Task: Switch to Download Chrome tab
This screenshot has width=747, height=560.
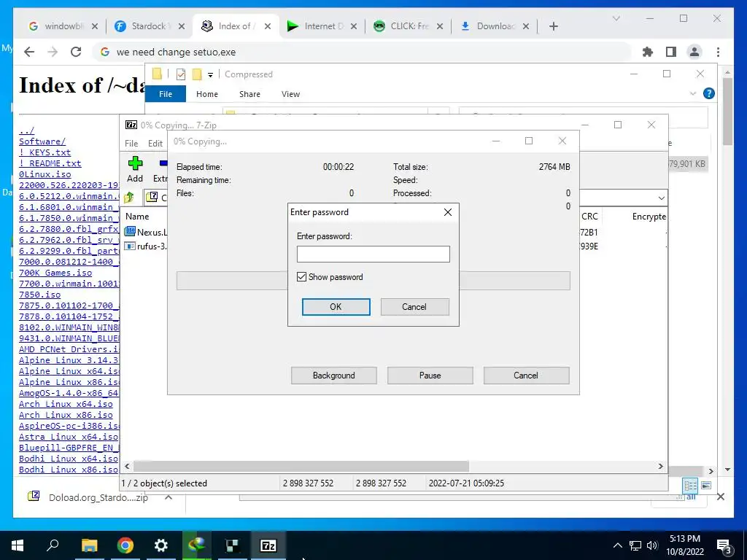Action: click(494, 26)
